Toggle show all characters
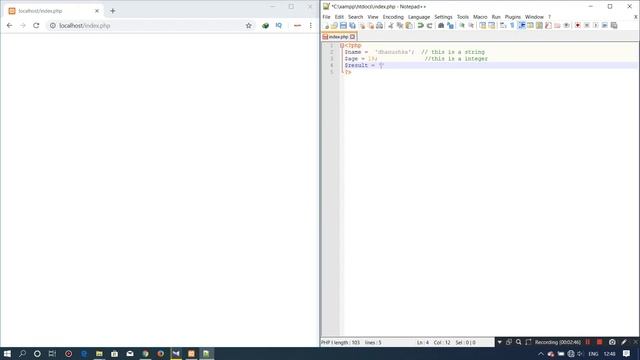Image resolution: width=640 pixels, height=360 pixels. point(512,25)
